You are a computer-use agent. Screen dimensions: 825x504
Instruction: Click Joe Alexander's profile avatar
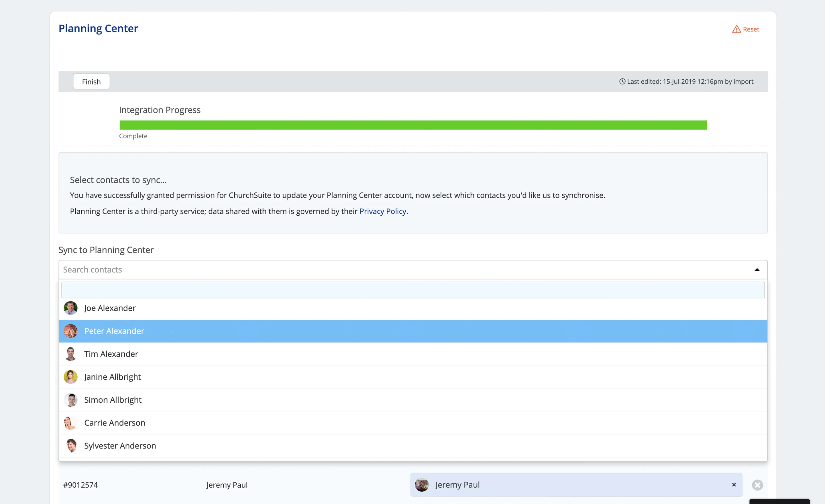coord(70,308)
